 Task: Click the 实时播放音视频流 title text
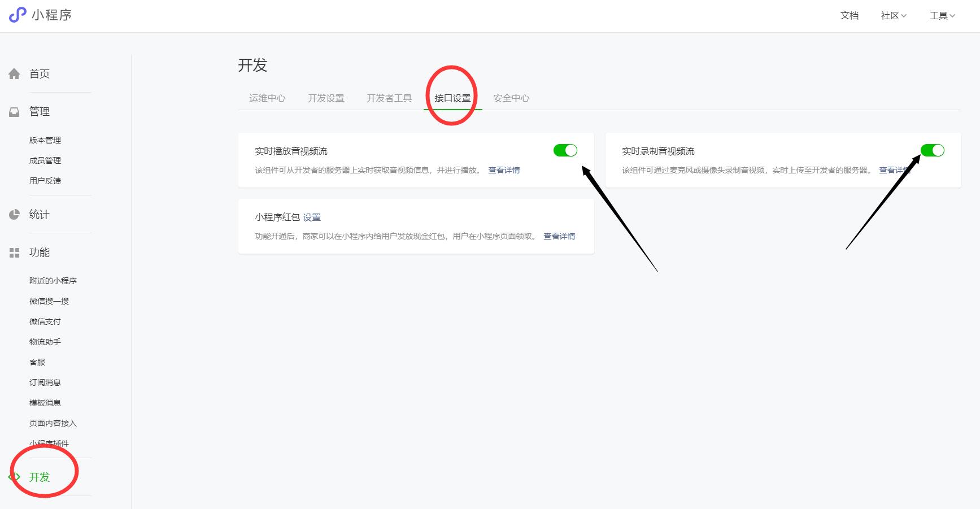(x=291, y=151)
